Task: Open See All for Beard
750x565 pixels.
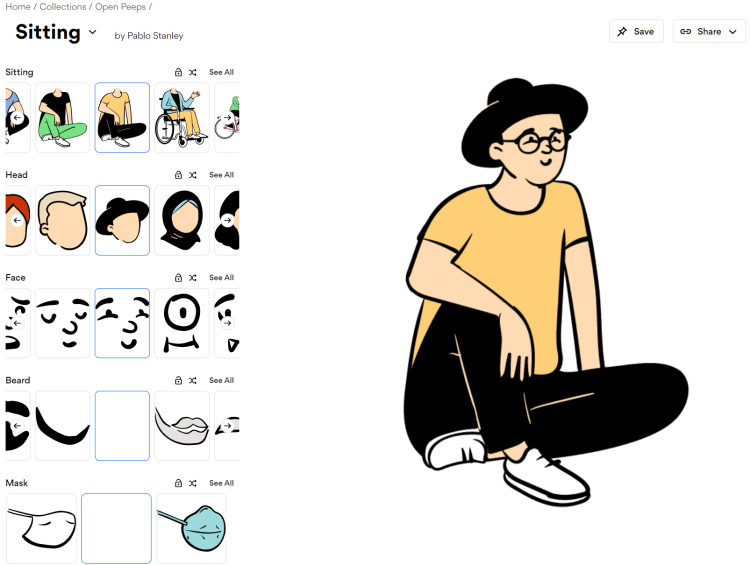Action: point(221,380)
